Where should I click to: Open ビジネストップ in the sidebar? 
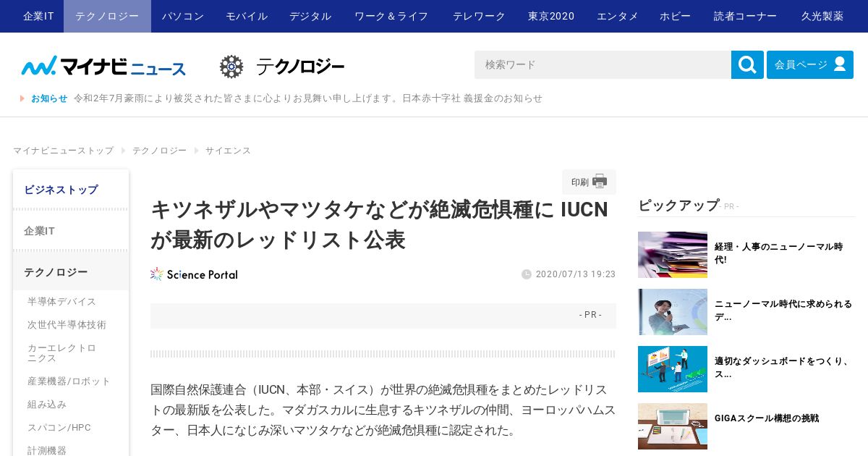71,190
